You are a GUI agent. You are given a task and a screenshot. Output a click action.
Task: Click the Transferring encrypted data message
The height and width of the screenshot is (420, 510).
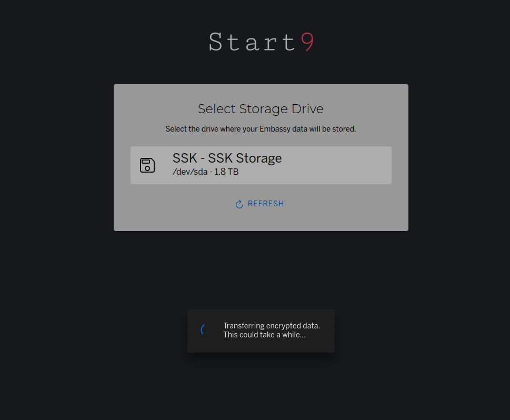click(271, 326)
